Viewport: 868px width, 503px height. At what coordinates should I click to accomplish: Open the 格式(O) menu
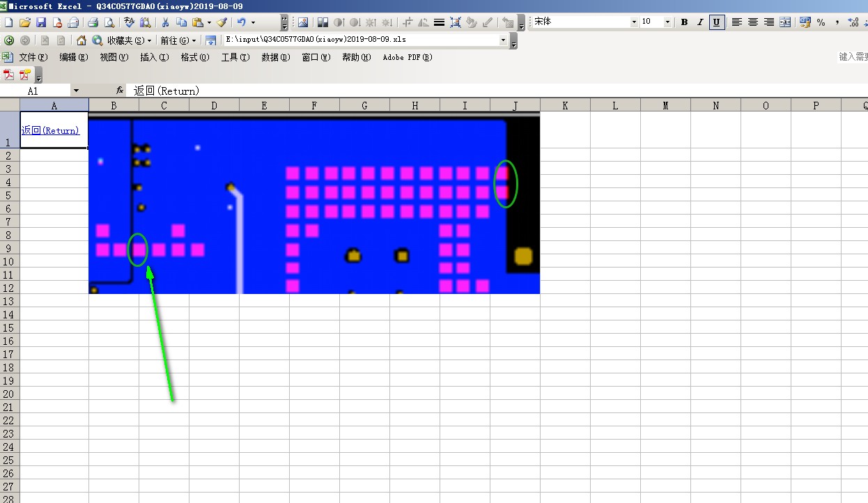pyautogui.click(x=195, y=57)
